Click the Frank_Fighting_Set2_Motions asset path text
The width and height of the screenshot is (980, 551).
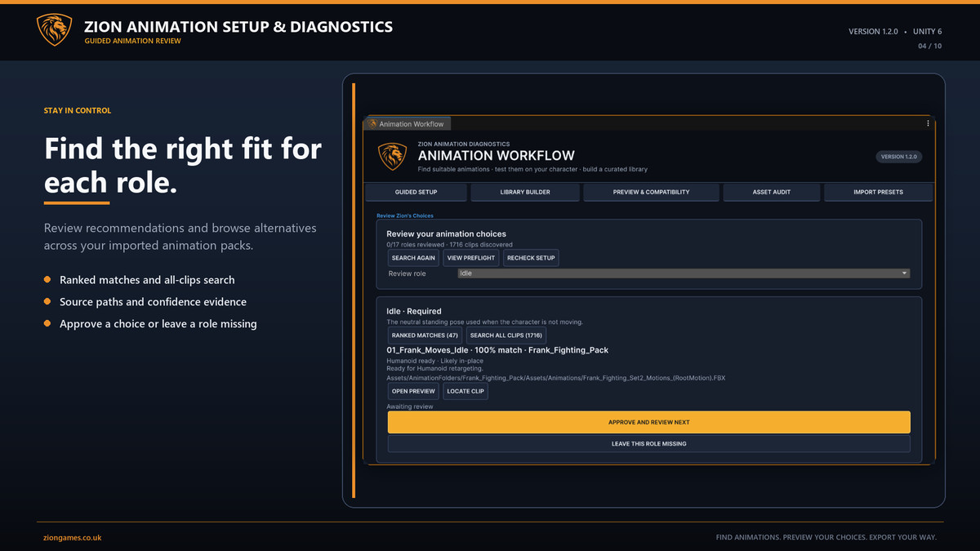(555, 379)
